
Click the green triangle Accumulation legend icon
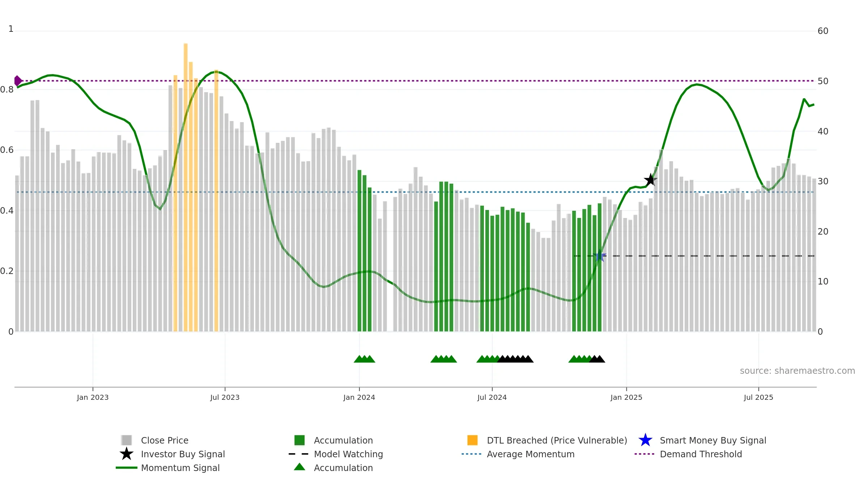click(299, 467)
